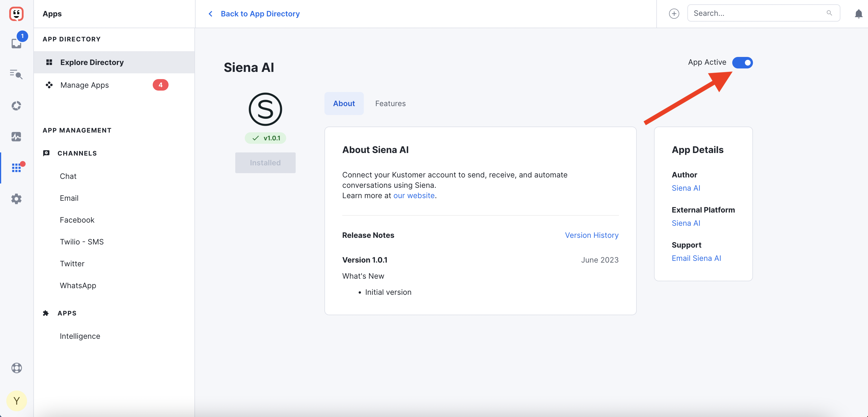Click the APPS section header
The height and width of the screenshot is (417, 868).
[67, 313]
